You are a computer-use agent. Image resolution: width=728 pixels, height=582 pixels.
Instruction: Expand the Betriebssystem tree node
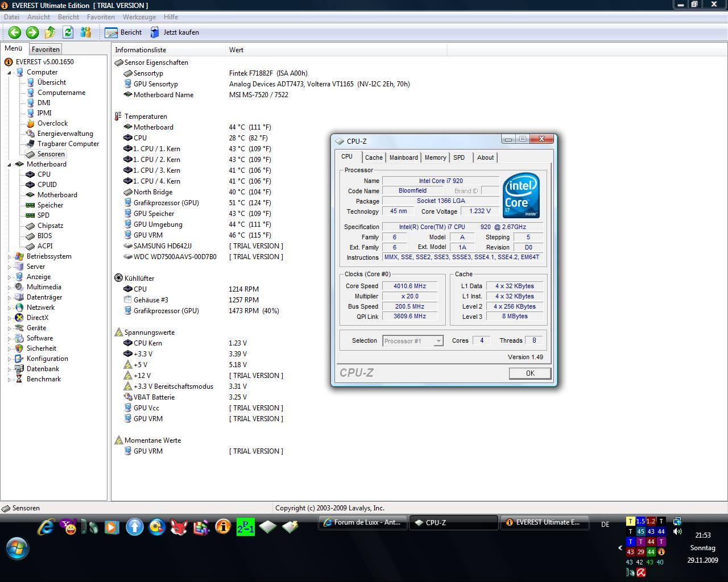9,257
